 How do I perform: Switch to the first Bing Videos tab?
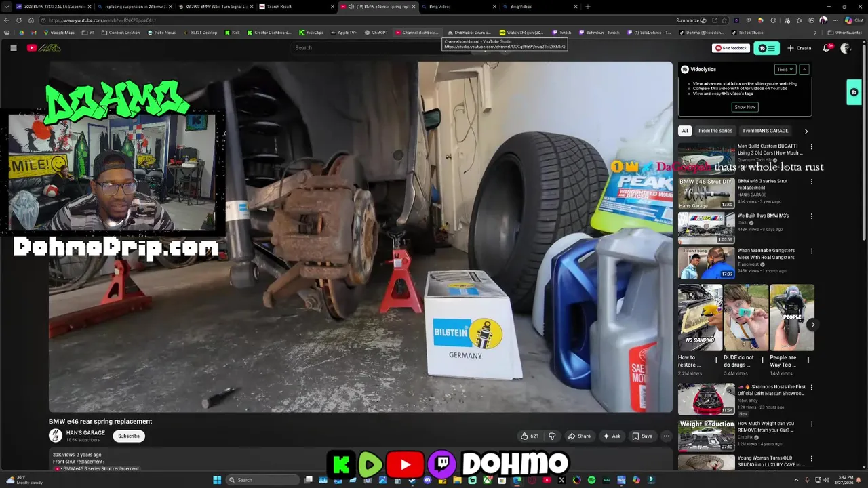(x=458, y=7)
